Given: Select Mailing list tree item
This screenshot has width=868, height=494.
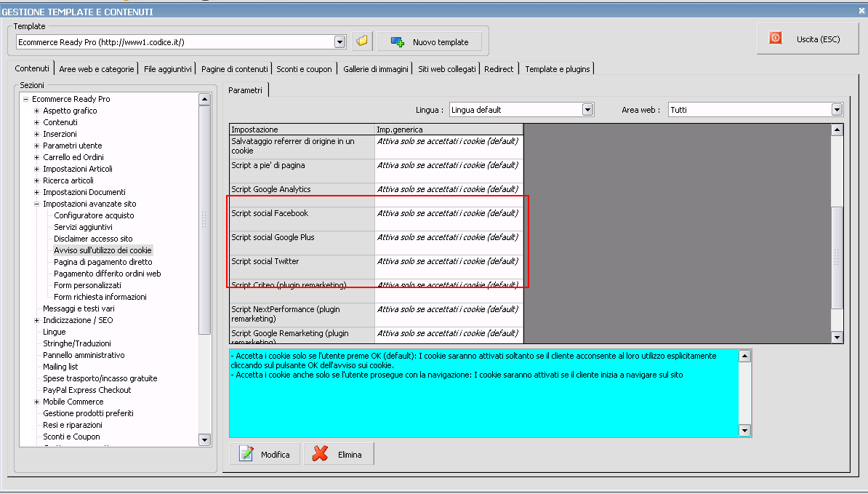Looking at the screenshot, I should pyautogui.click(x=60, y=367).
